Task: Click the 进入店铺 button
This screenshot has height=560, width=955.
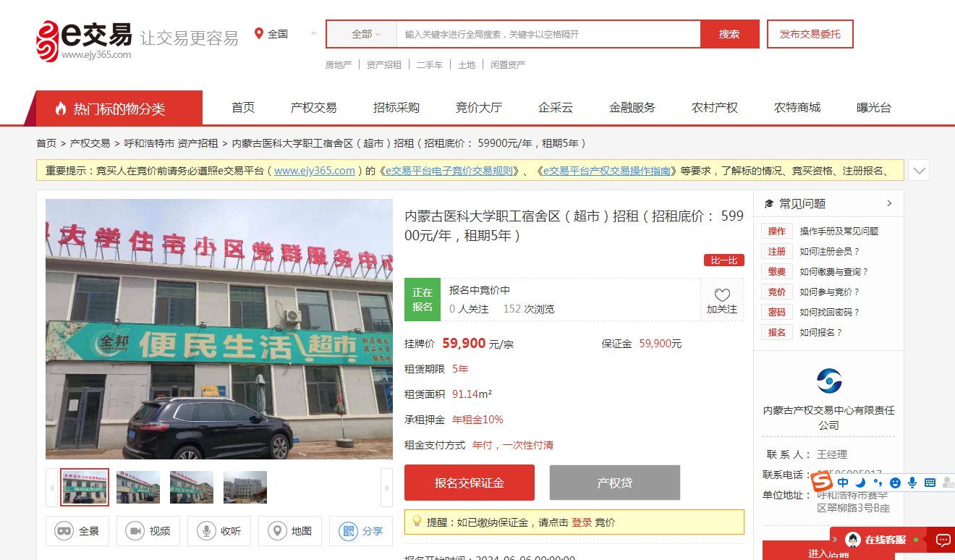Action: (x=828, y=552)
